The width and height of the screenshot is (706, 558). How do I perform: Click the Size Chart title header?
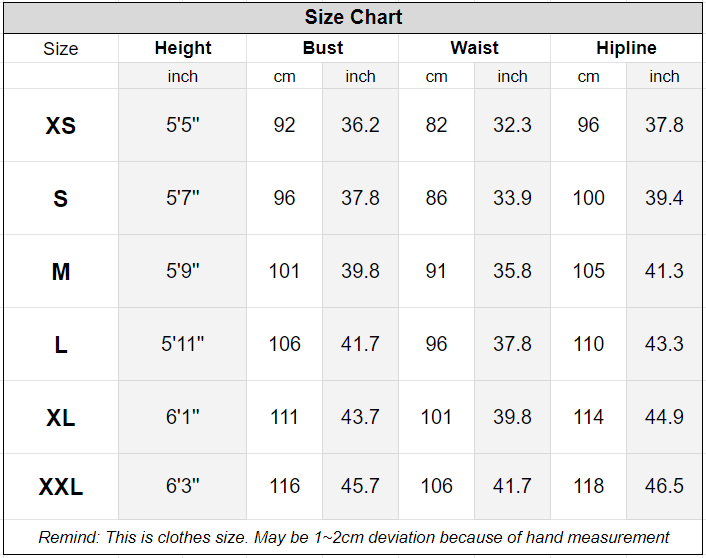[353, 18]
